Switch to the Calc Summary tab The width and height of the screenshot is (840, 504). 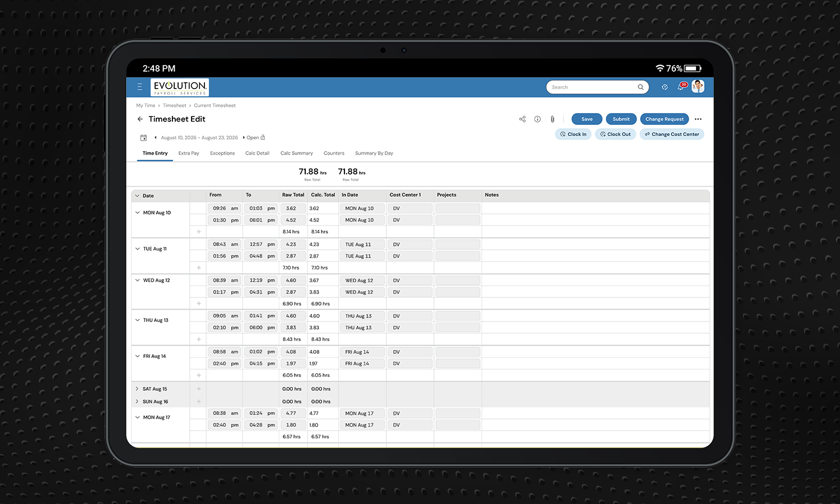(296, 153)
